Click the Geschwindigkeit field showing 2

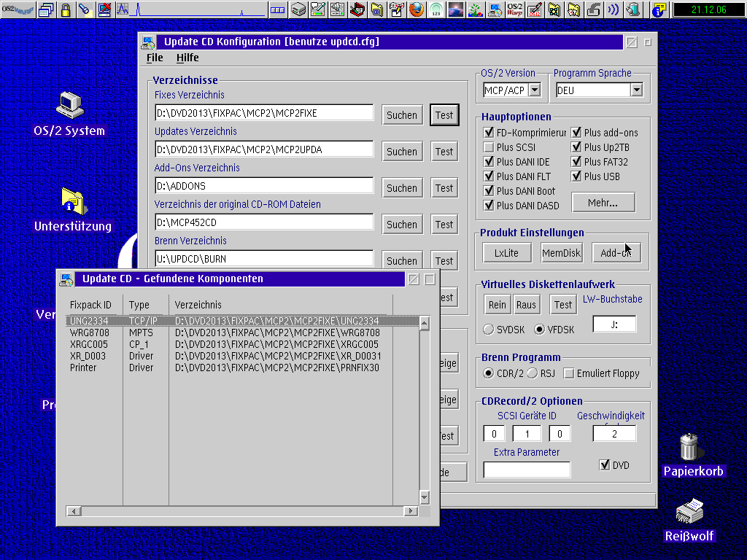(x=614, y=433)
